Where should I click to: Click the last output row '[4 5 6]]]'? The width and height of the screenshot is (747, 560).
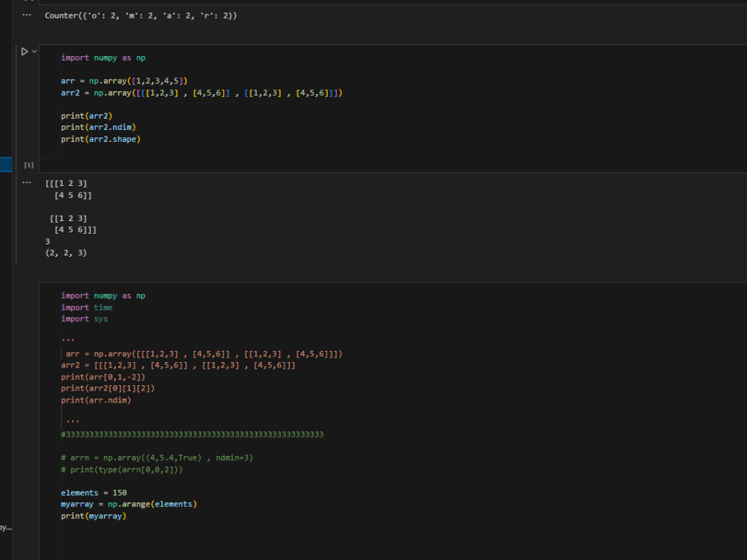click(75, 230)
